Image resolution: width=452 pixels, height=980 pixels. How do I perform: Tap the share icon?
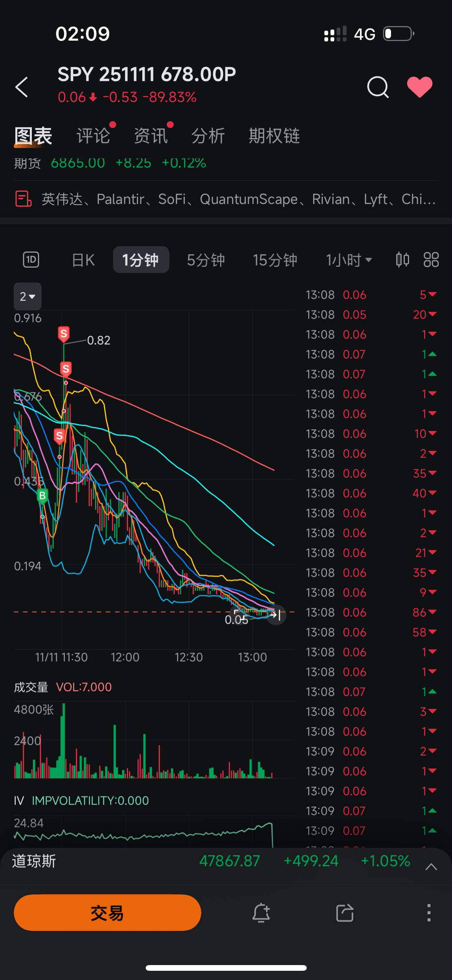click(x=345, y=912)
